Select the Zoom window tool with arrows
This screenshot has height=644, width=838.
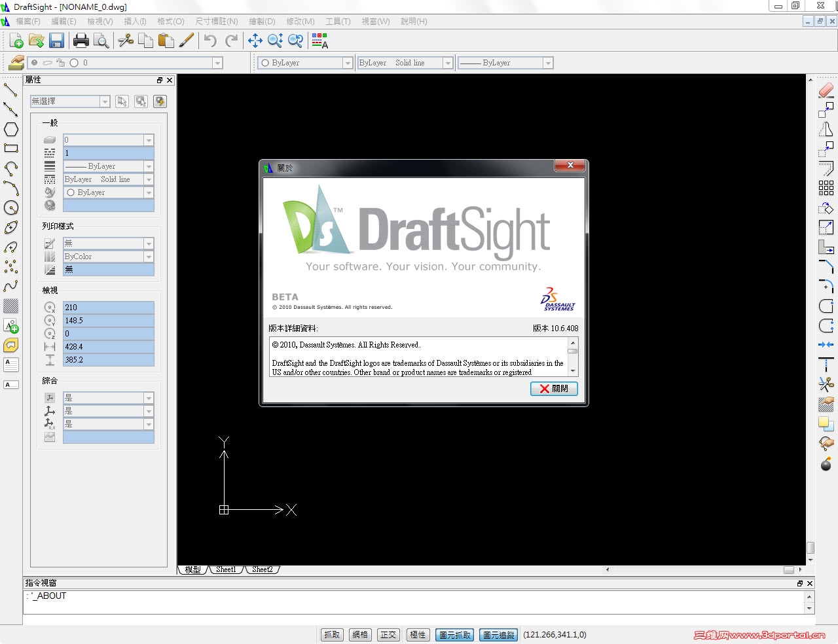[276, 41]
